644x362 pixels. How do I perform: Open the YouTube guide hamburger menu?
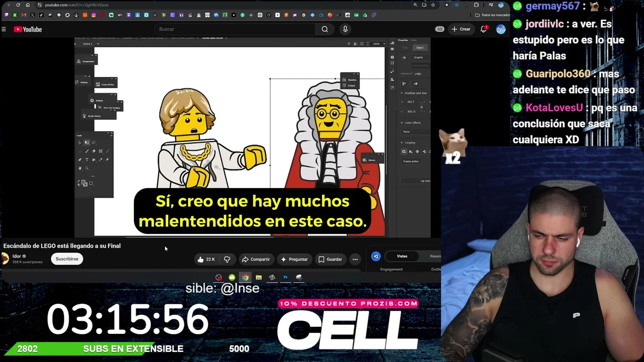point(4,29)
